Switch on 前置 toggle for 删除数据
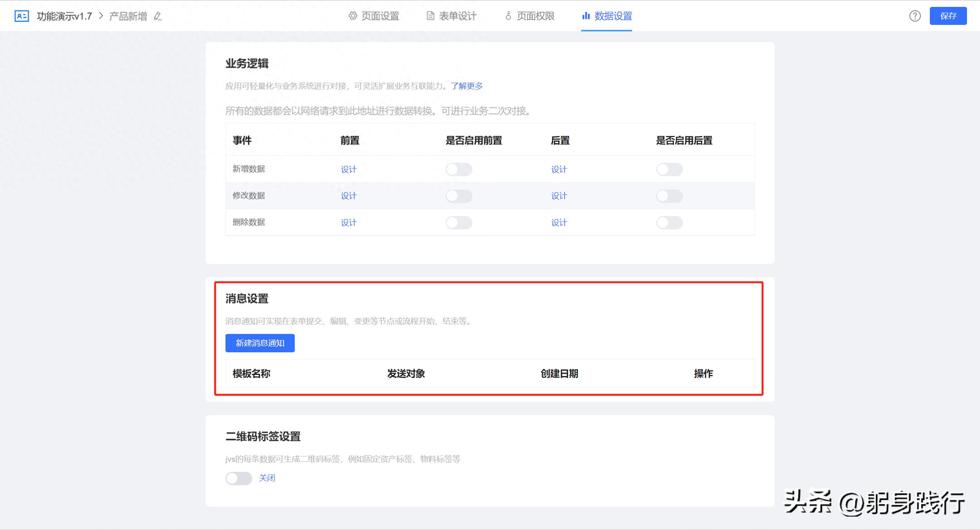The height and width of the screenshot is (530, 980). click(459, 222)
